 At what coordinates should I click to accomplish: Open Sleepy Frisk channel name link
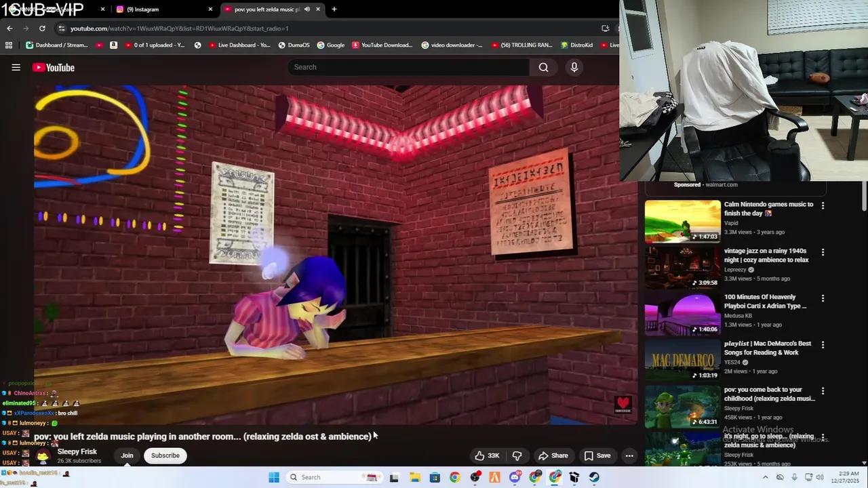click(77, 451)
